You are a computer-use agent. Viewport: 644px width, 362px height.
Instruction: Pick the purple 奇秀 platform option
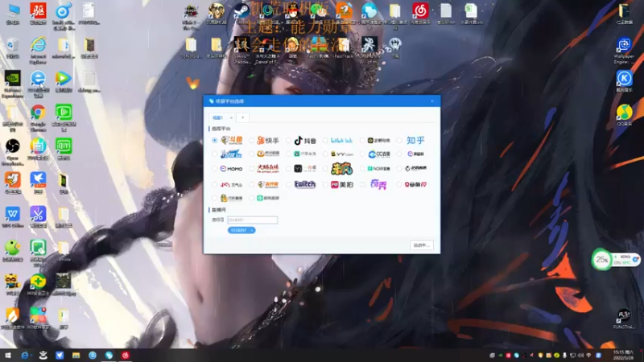pyautogui.click(x=362, y=185)
